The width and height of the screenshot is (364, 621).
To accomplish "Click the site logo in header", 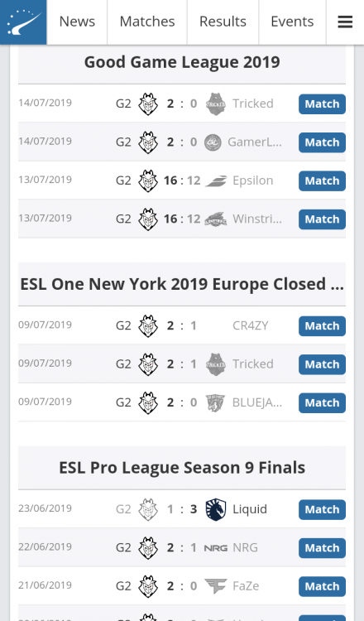I will [x=23, y=22].
